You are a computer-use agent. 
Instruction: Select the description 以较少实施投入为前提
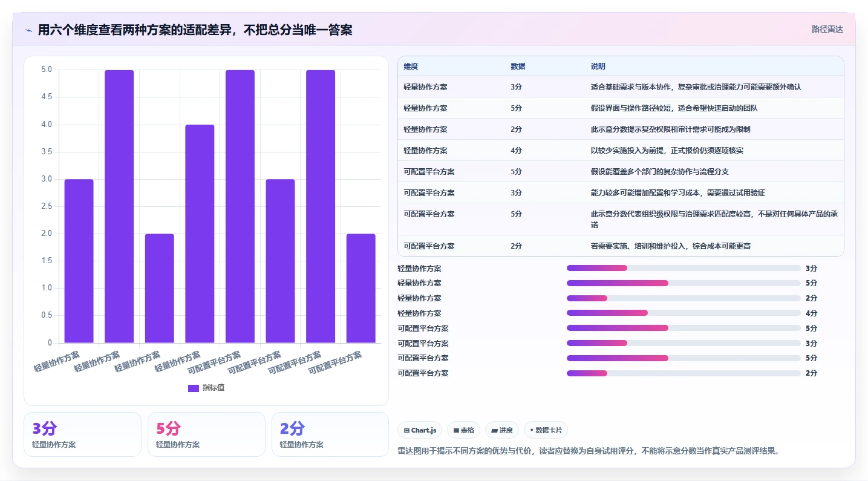[667, 151]
